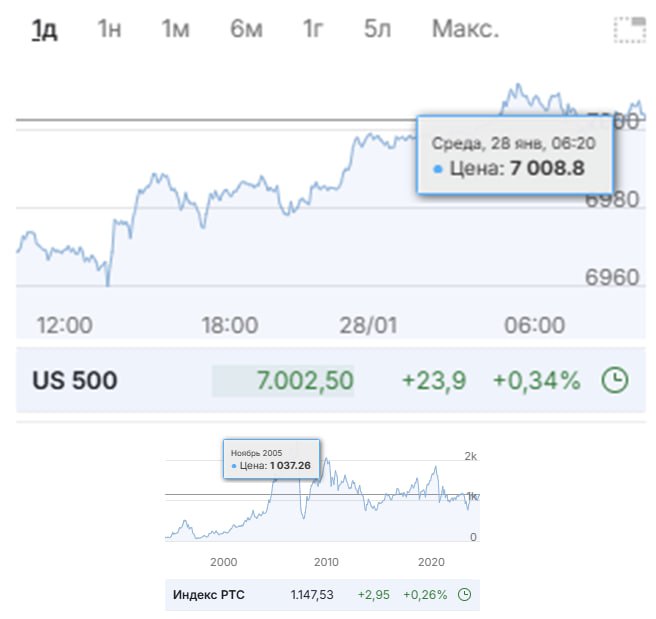Switch chart to the 6м period
Viewport: 656px width, 619px height.
tap(246, 29)
